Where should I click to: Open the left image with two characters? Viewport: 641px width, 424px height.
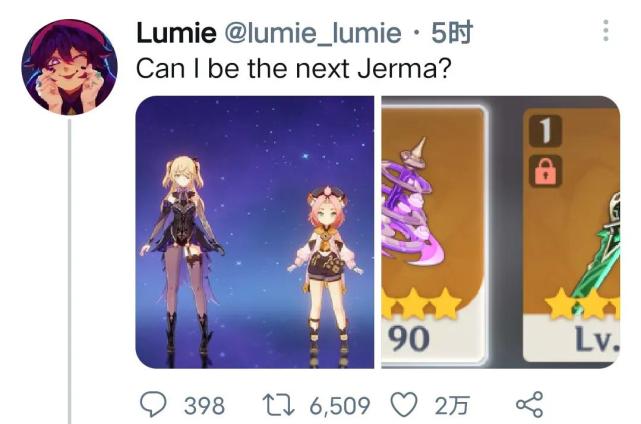(x=255, y=232)
